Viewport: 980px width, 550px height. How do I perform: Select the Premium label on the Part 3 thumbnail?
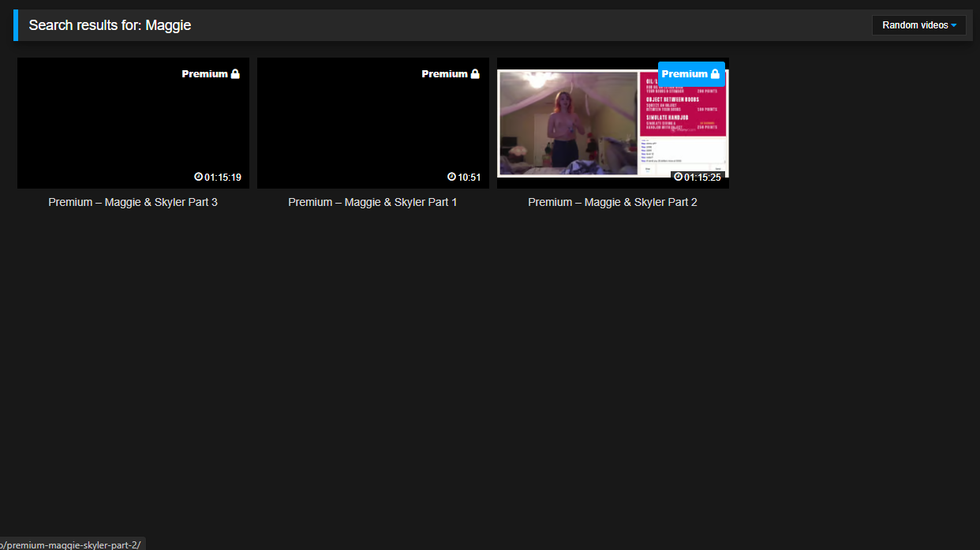204,74
